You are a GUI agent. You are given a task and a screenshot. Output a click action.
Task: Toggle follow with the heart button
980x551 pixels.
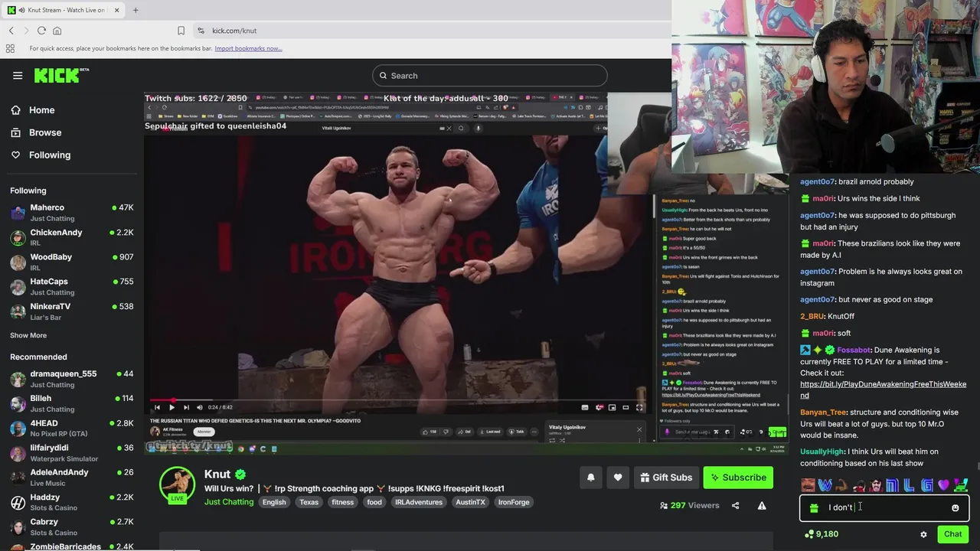618,478
